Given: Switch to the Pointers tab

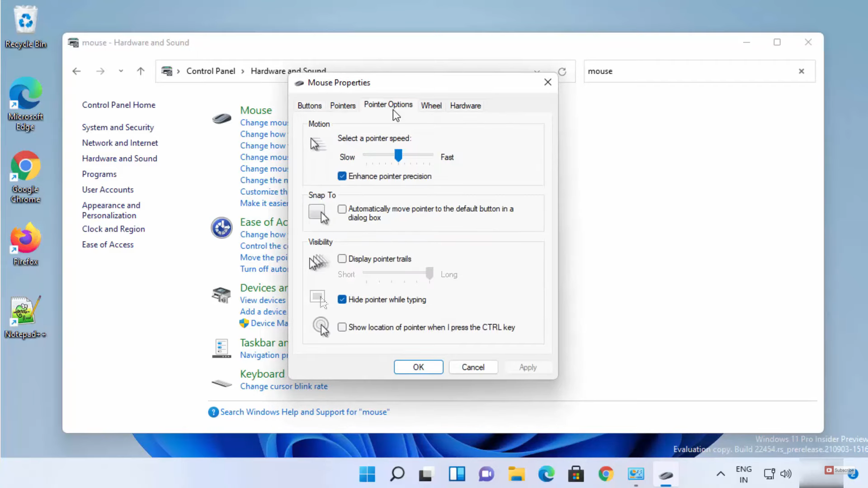Looking at the screenshot, I should point(343,106).
